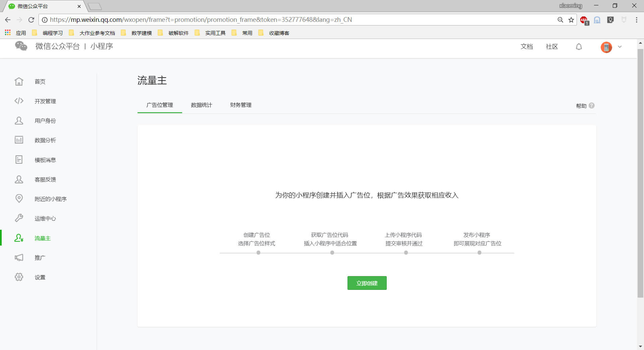The height and width of the screenshot is (350, 644).
Task: Click the location pin icon for 附近的小程序
Action: (x=19, y=199)
